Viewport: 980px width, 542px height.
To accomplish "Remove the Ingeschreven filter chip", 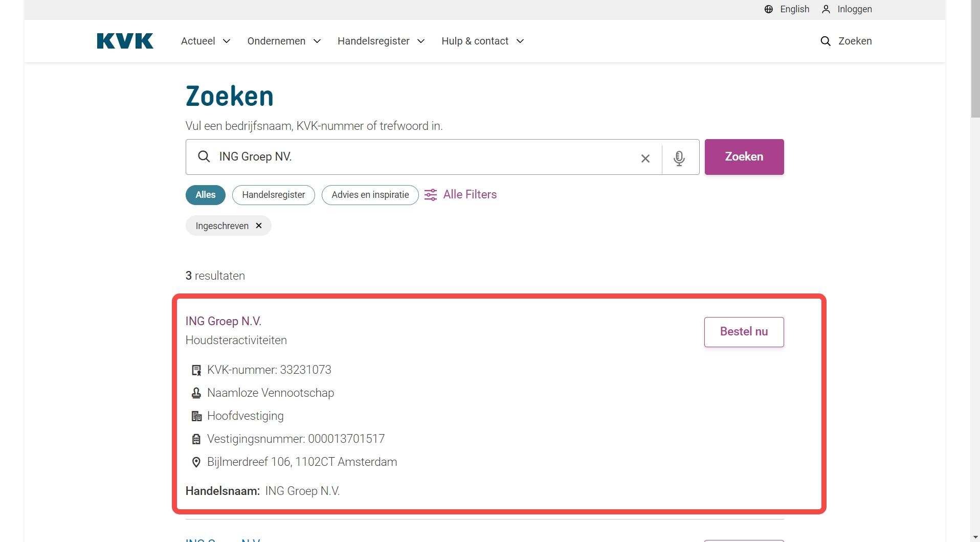I will pyautogui.click(x=259, y=225).
